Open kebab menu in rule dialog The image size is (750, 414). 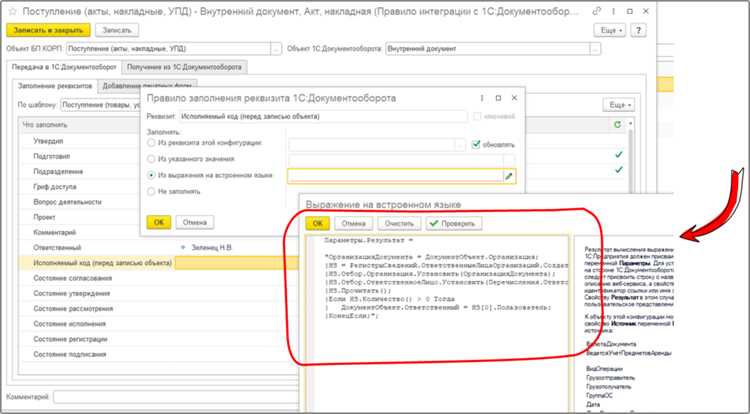pos(482,98)
